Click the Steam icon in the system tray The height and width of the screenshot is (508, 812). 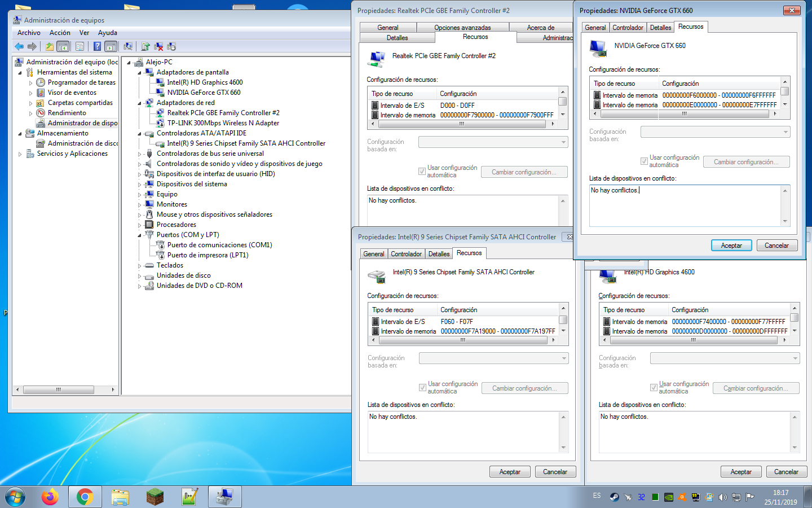click(x=614, y=497)
